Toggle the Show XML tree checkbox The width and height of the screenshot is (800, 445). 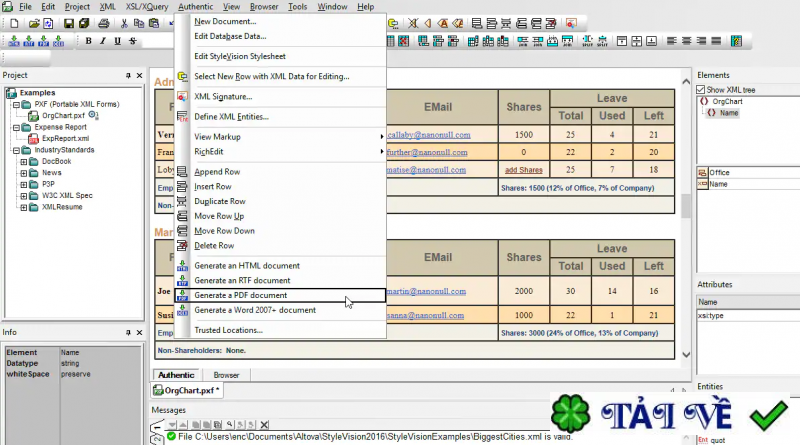pos(701,89)
